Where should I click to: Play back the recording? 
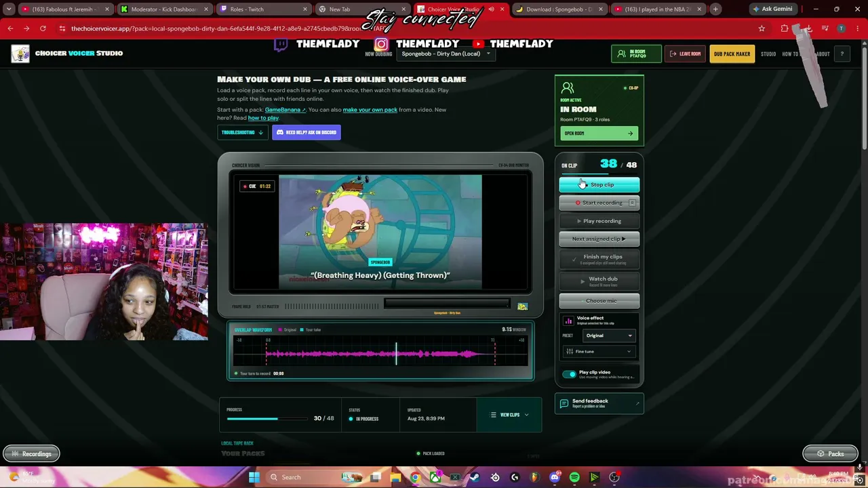599,221
